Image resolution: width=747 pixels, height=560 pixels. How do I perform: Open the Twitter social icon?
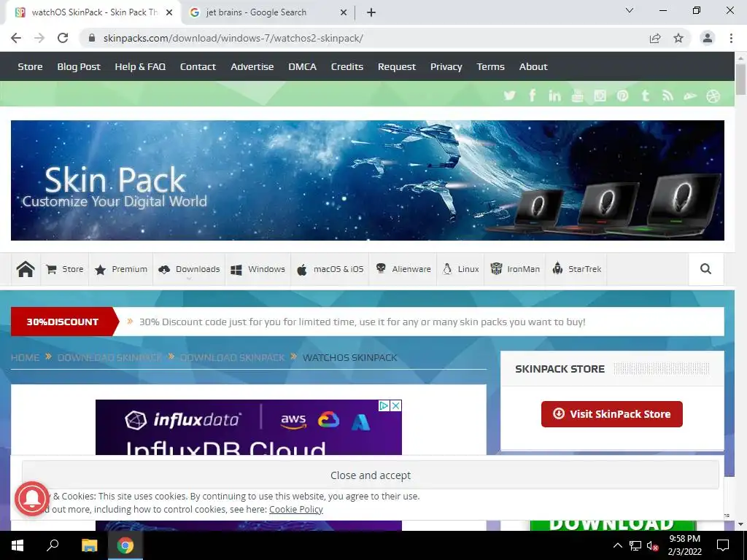(x=509, y=96)
